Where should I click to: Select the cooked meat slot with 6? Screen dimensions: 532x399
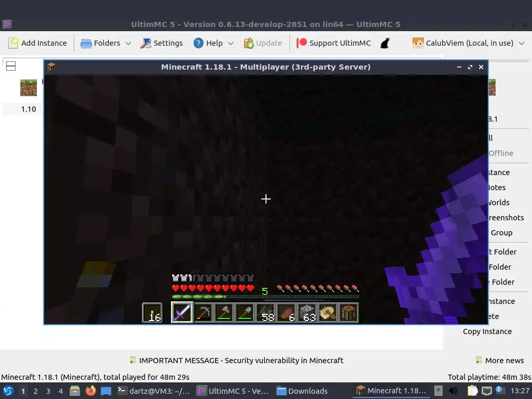[x=286, y=312]
